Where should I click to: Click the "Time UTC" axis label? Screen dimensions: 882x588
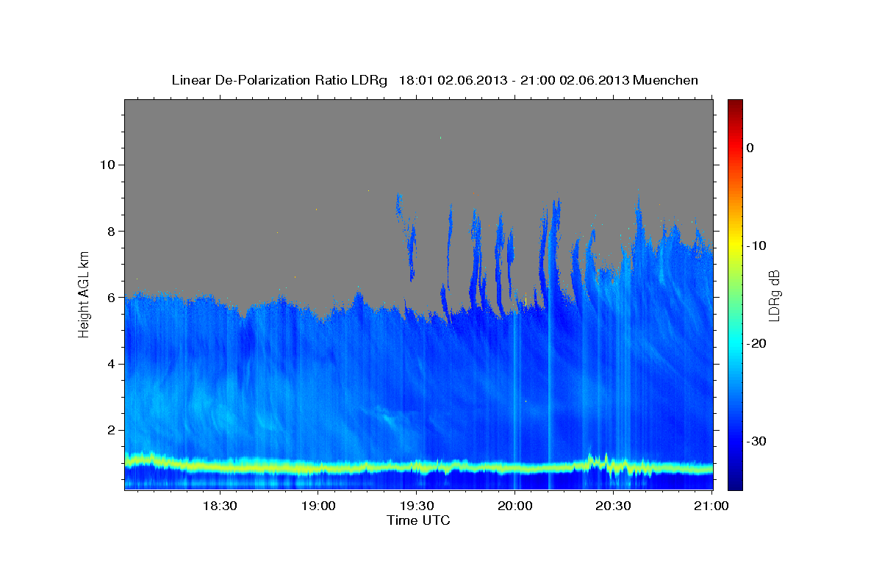[418, 520]
